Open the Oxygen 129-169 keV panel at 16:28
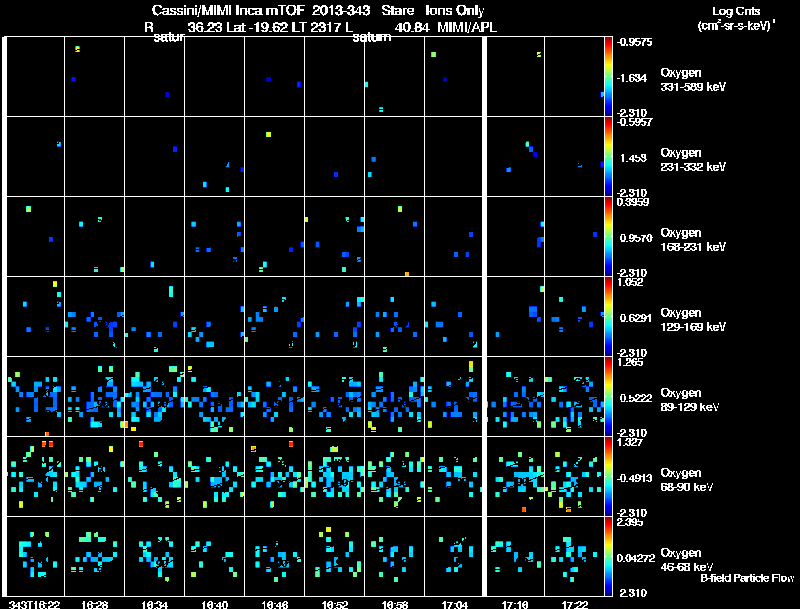The height and width of the screenshot is (609, 800). 95,317
